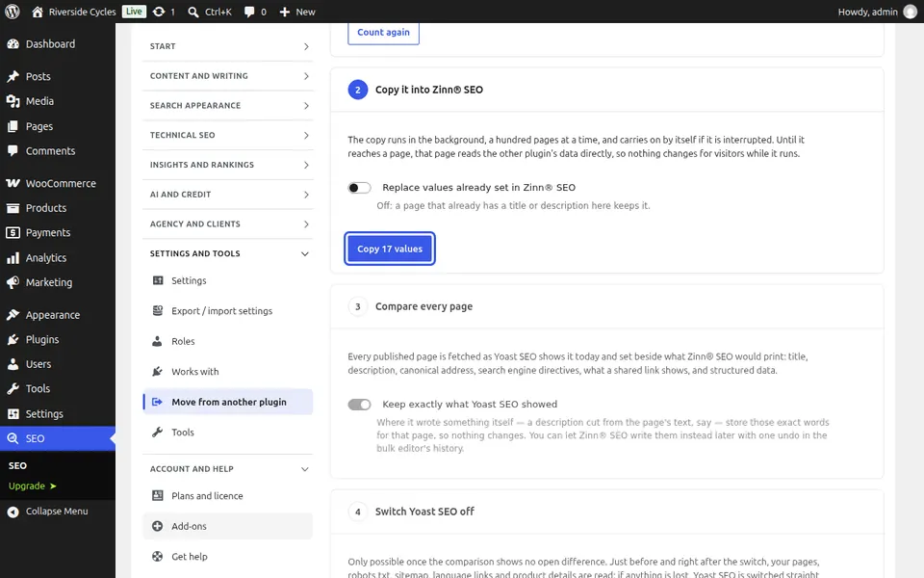Collapse the SETTINGS AND TOOLS section
The width and height of the screenshot is (924, 578).
click(228, 253)
